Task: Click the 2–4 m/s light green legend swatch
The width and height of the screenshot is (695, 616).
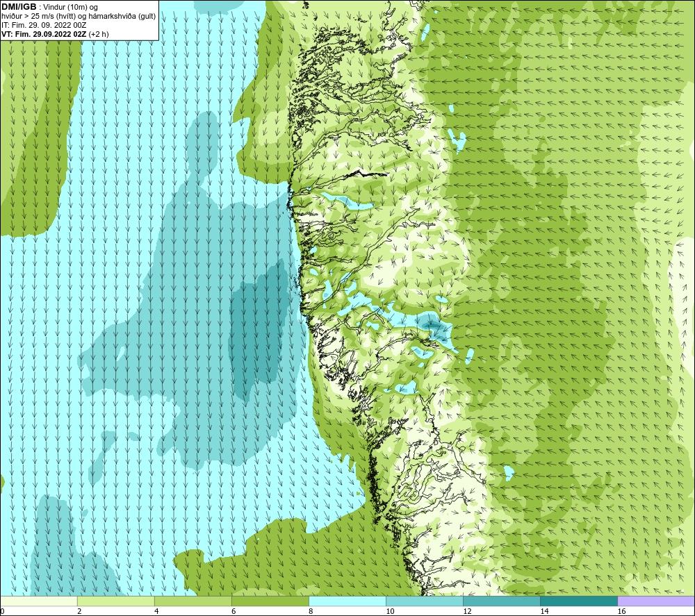Action: tap(116, 601)
